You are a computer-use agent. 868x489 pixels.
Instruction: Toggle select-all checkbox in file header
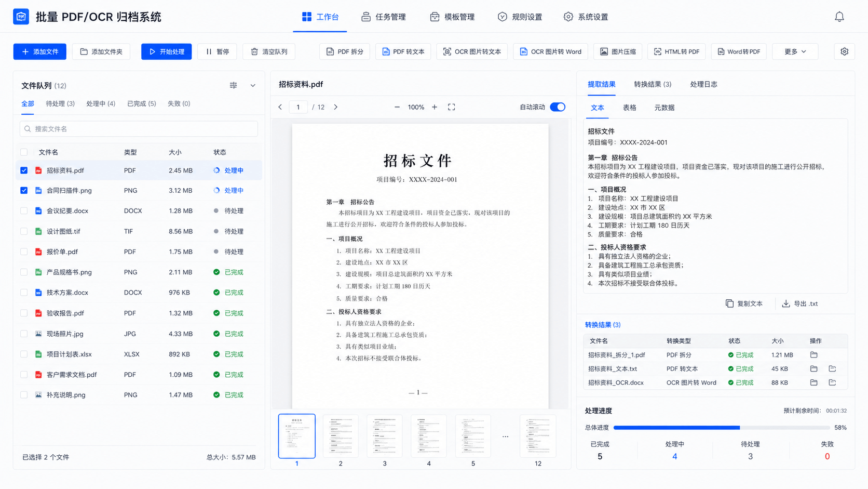coord(24,152)
